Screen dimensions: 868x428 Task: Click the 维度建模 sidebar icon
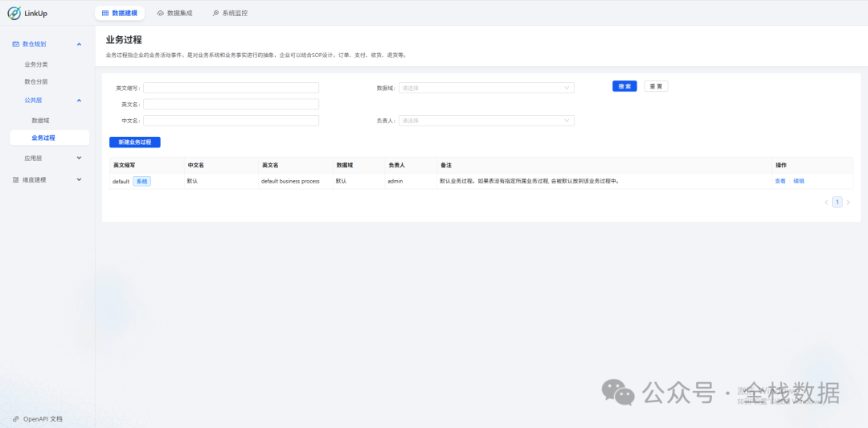pos(16,179)
